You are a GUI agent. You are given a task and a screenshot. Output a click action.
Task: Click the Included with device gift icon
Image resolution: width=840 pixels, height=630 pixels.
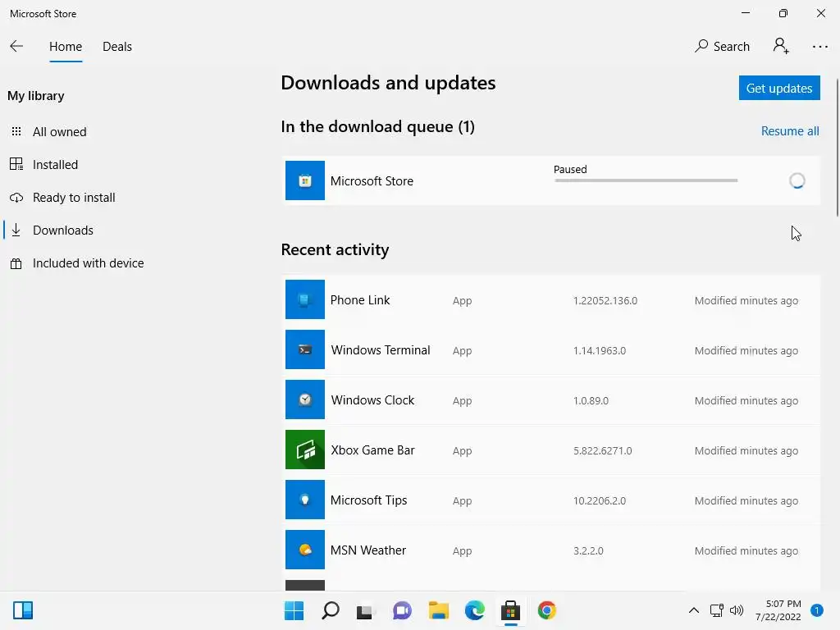16,263
